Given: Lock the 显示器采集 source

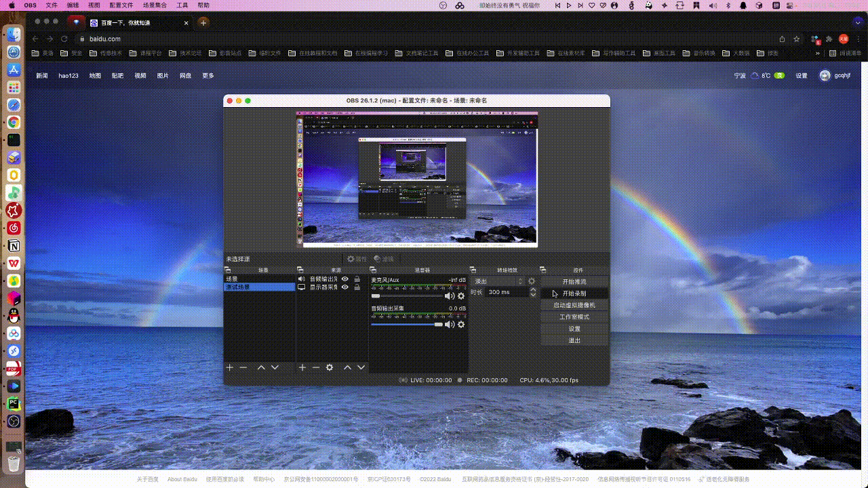Looking at the screenshot, I should click(357, 287).
